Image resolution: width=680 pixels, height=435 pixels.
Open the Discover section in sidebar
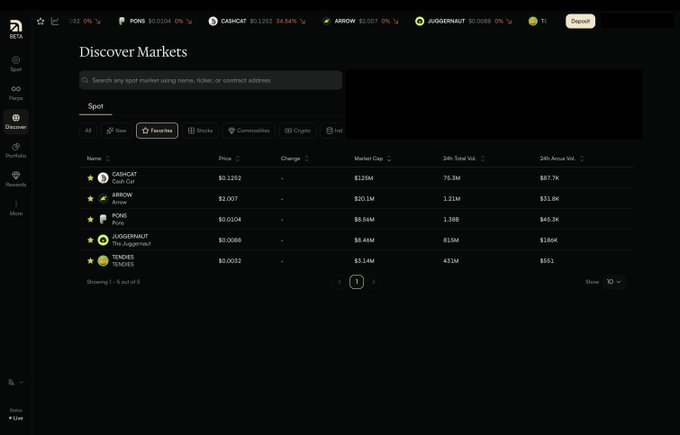pyautogui.click(x=16, y=122)
